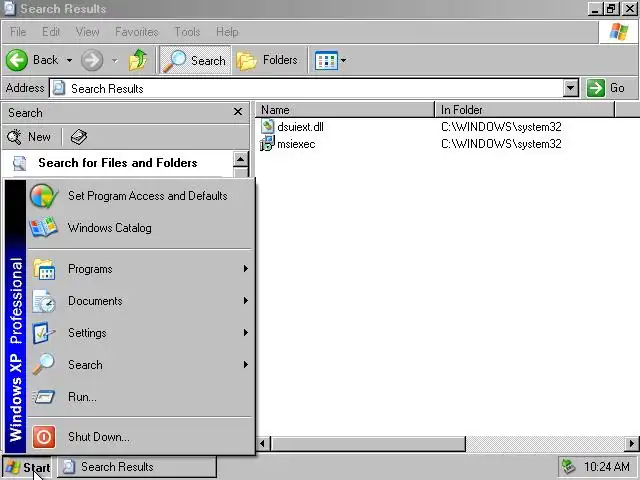
Task: Click Start menu Search magnifier icon
Action: [x=43, y=364]
